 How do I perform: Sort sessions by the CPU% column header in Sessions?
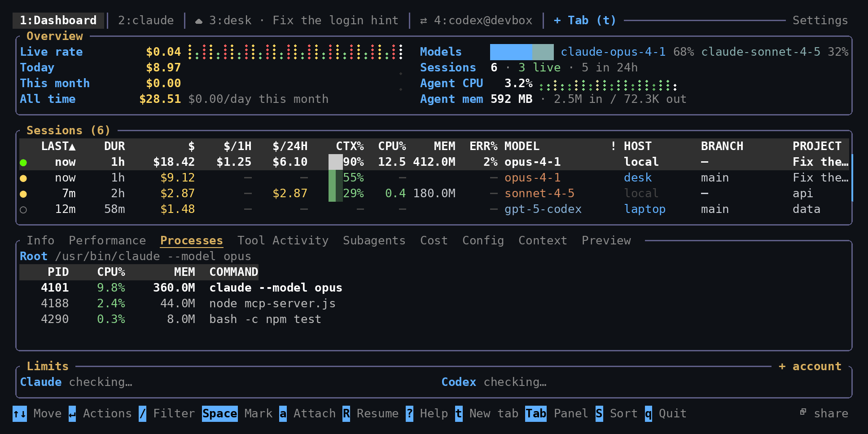coord(392,146)
